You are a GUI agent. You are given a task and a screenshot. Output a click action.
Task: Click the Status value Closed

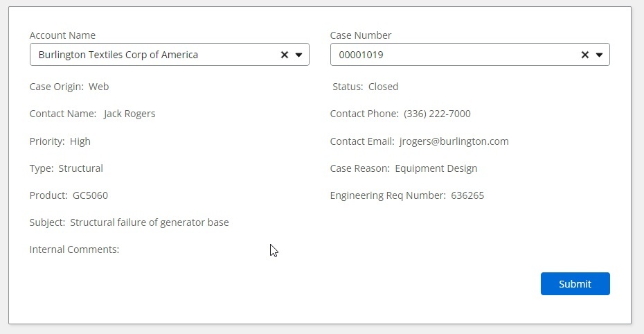383,87
